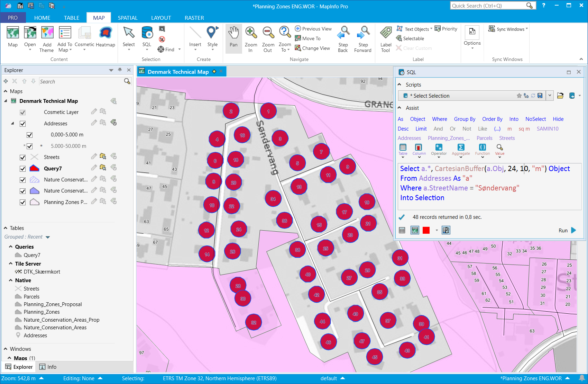This screenshot has height=384, width=588.
Task: Switch to the LAYOUT ribbon tab
Action: point(161,18)
